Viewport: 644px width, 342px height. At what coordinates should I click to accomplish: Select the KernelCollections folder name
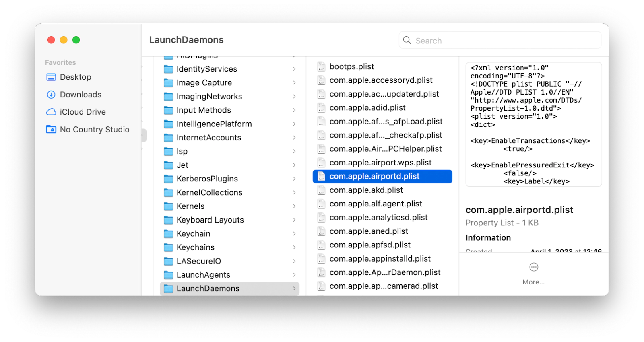click(209, 192)
